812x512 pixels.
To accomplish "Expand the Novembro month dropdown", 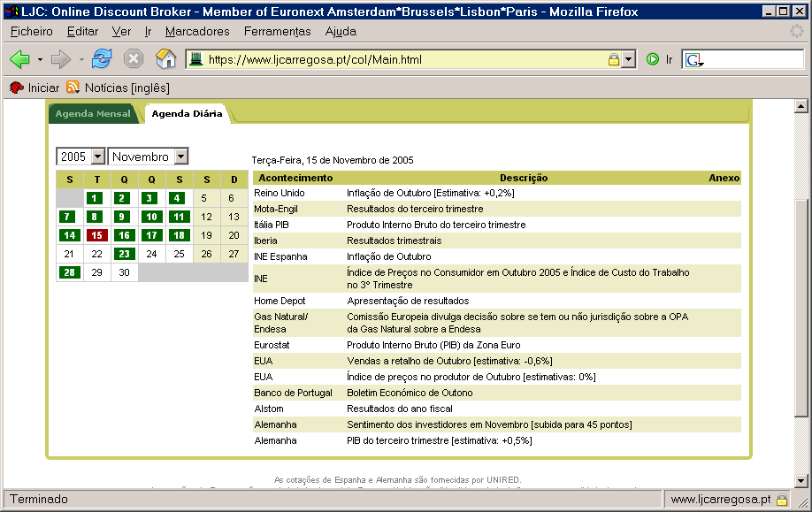I will click(x=180, y=157).
